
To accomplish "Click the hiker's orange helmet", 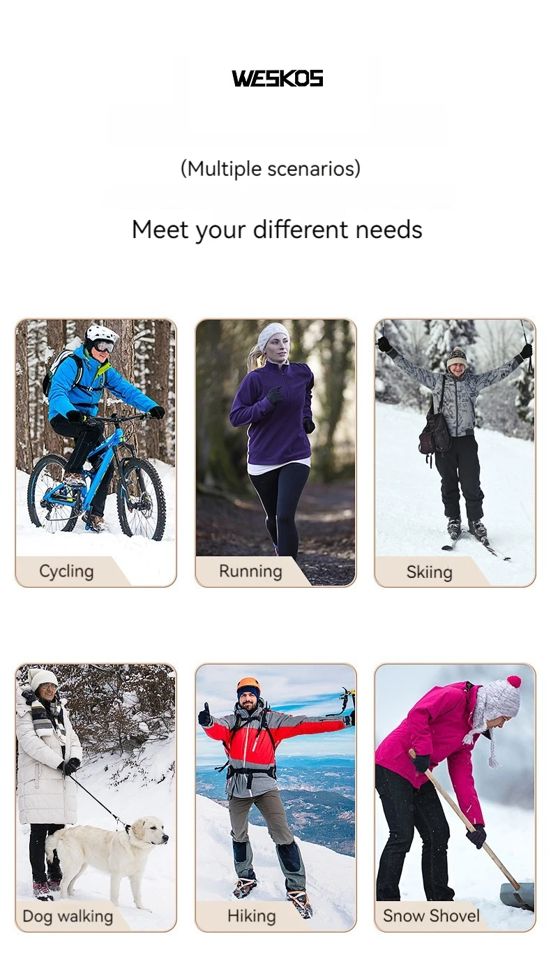I will point(248,684).
